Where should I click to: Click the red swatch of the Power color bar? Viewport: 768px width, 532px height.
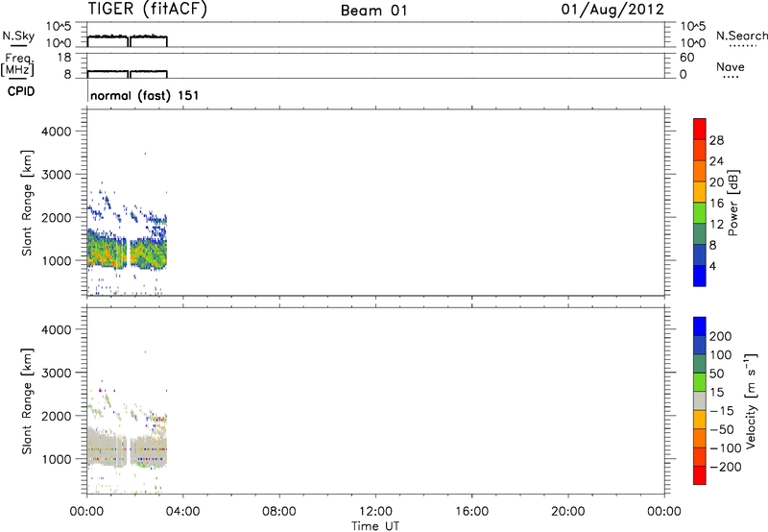pos(700,129)
